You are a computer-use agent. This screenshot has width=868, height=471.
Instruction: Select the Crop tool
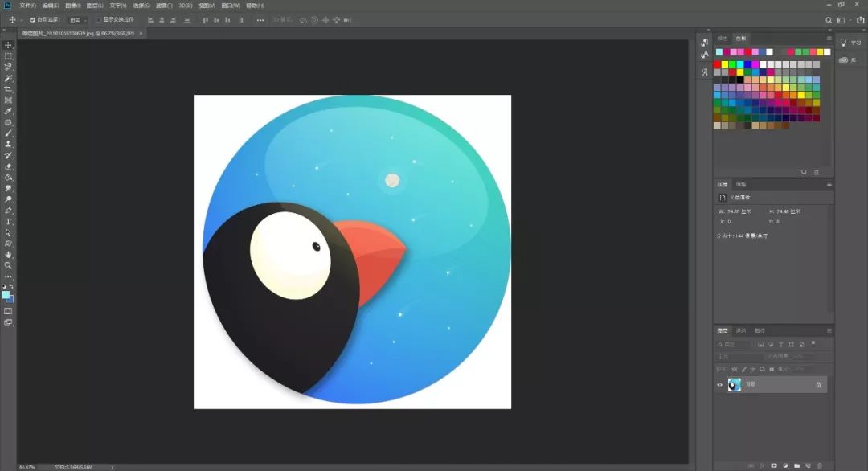[9, 89]
